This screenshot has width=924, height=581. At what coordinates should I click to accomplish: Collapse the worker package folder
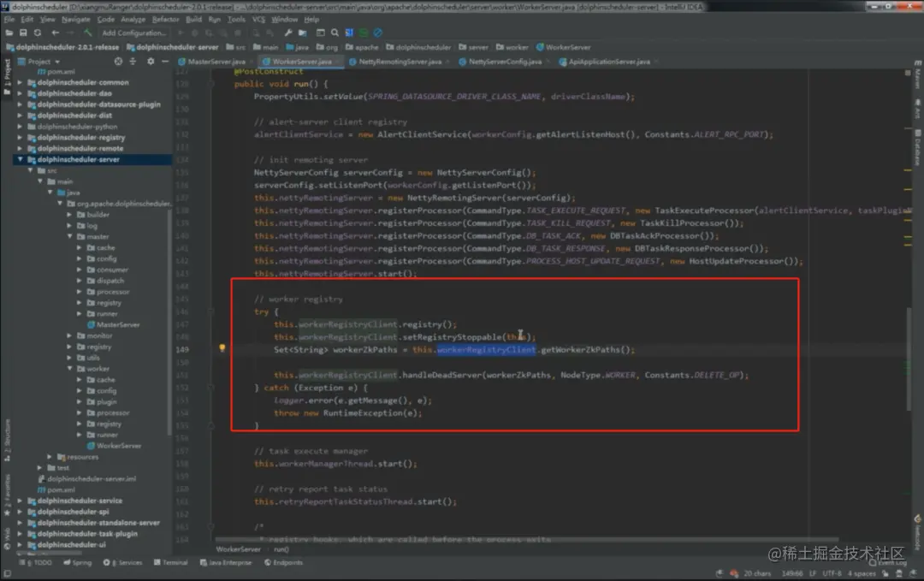69,368
